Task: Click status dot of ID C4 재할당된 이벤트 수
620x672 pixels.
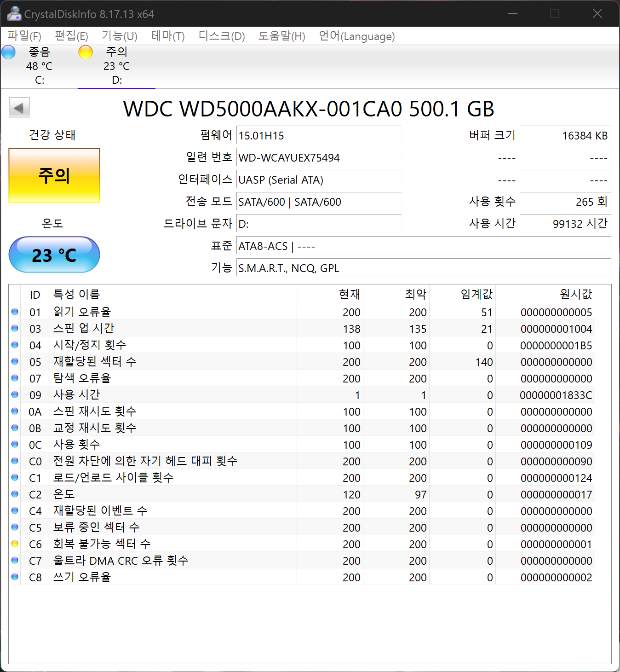Action: pos(15,510)
